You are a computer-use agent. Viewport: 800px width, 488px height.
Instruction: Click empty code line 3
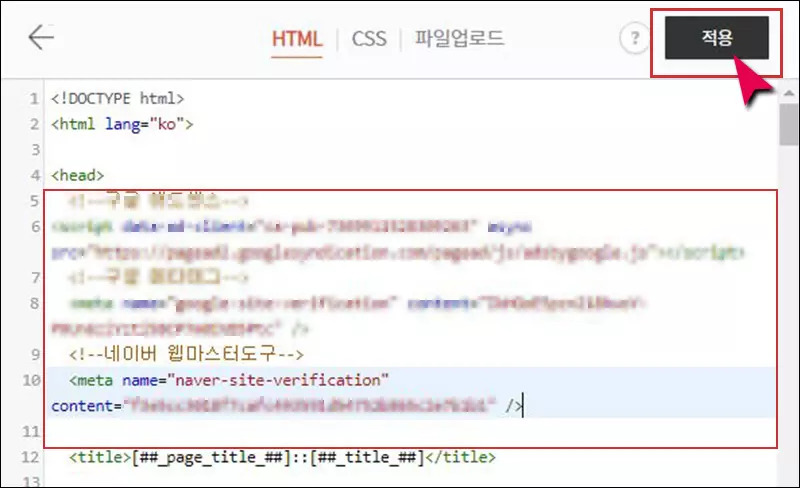pos(411,150)
